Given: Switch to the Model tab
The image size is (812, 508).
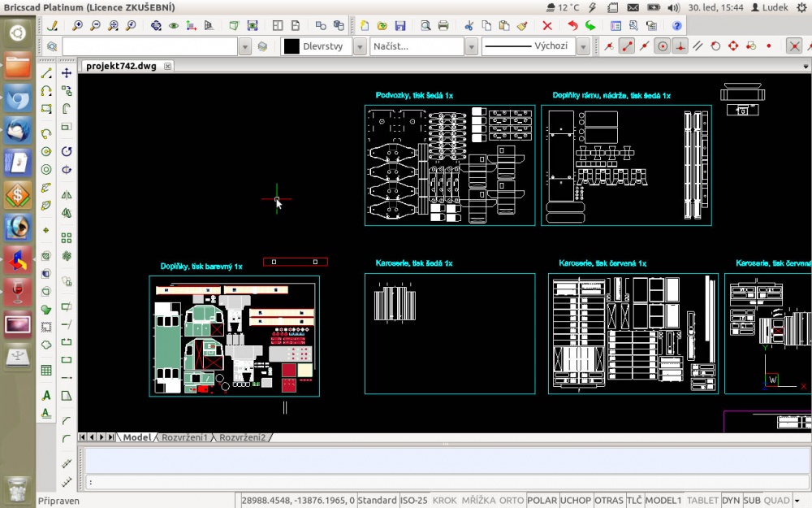Looking at the screenshot, I should pyautogui.click(x=136, y=437).
